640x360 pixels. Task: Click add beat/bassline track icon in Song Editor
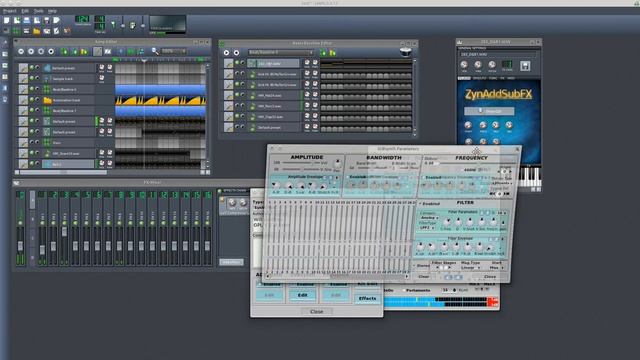pos(64,51)
